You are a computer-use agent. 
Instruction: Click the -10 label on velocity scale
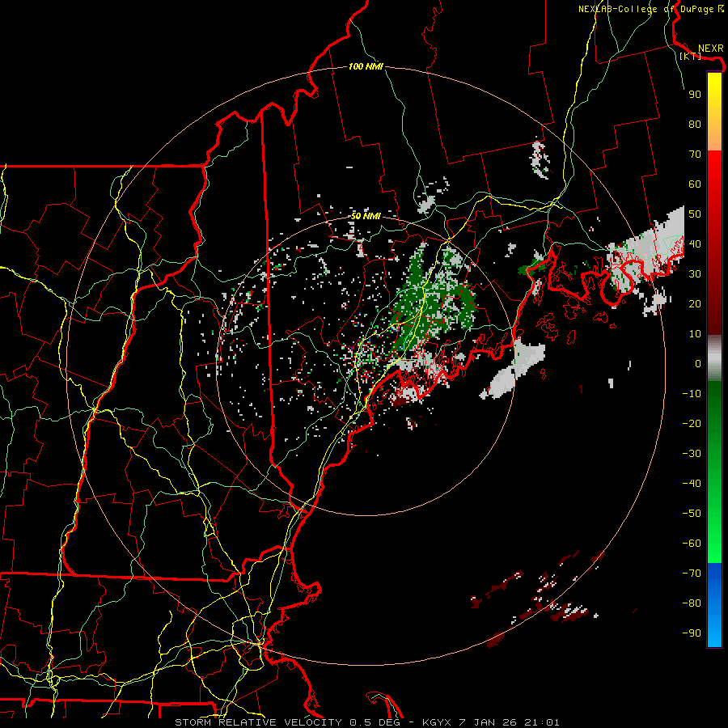(692, 394)
